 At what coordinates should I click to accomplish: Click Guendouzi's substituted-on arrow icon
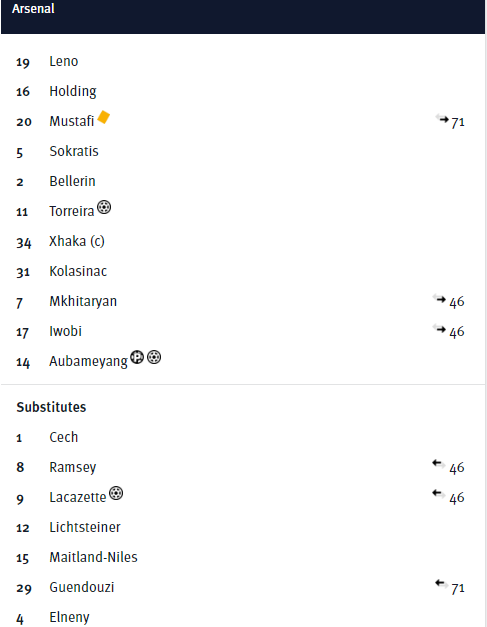(x=442, y=584)
